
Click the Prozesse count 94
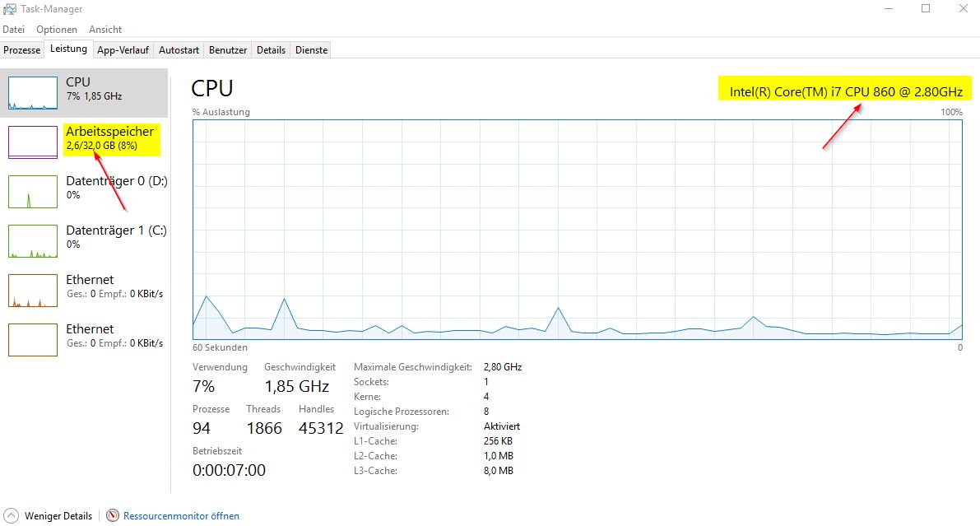click(x=202, y=428)
